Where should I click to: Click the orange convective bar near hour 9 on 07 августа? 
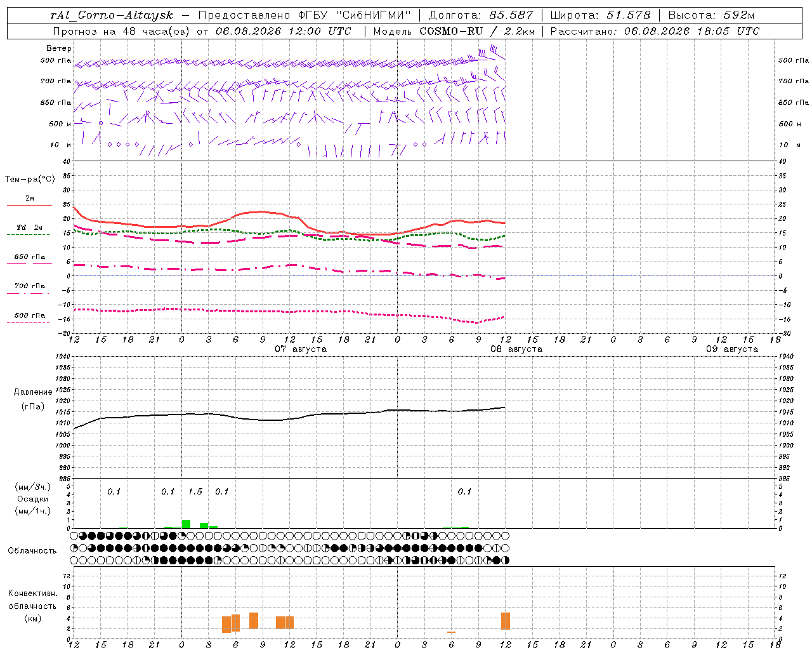coord(254,621)
